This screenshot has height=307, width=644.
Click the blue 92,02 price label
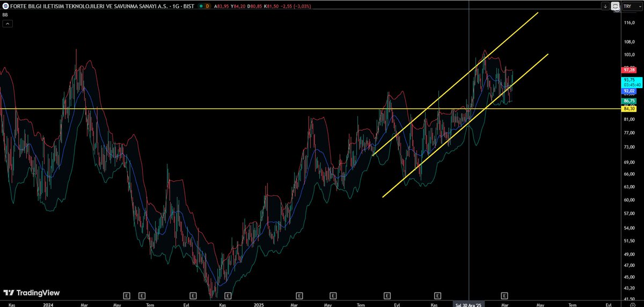pyautogui.click(x=629, y=91)
